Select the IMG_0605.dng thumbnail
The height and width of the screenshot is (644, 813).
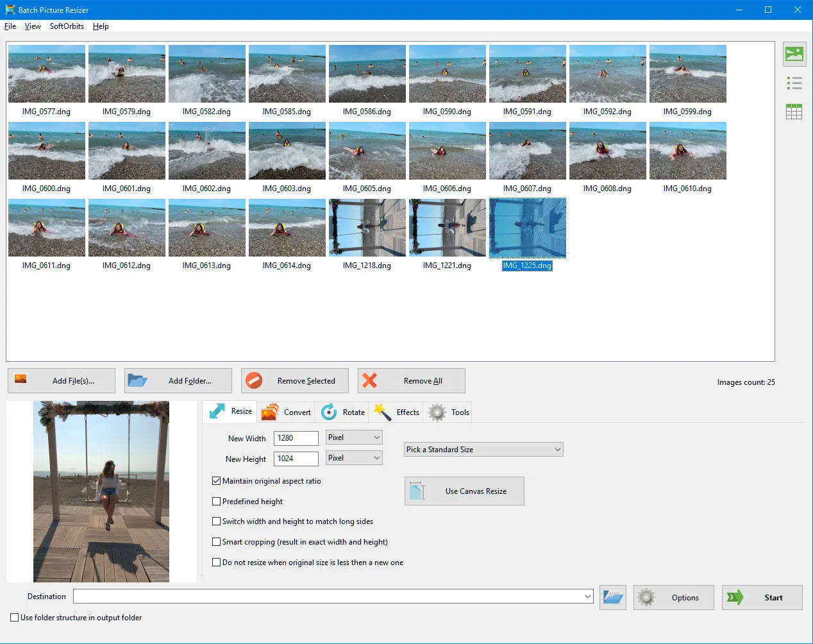click(367, 151)
